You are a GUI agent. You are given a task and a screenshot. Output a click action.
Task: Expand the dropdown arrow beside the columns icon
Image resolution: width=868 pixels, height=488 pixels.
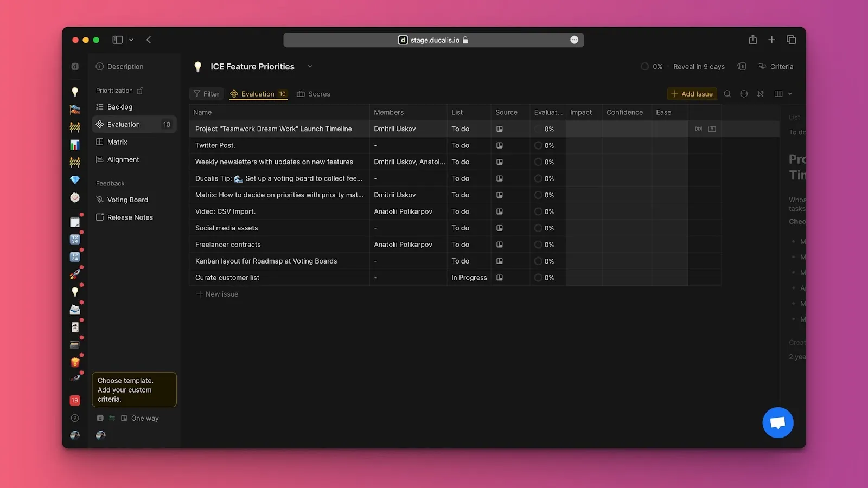pyautogui.click(x=790, y=94)
